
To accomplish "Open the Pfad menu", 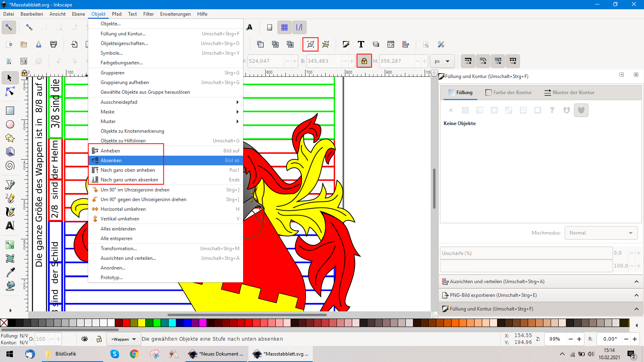I will [x=116, y=14].
